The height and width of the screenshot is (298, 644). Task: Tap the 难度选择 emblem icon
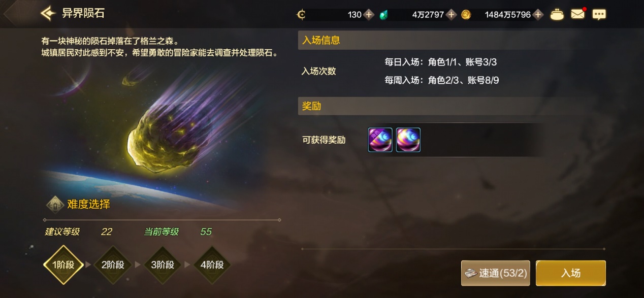pyautogui.click(x=55, y=205)
